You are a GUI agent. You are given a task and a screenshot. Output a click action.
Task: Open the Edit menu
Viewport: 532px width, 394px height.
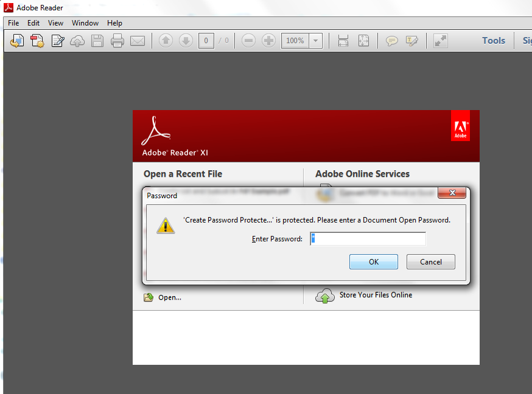point(33,23)
